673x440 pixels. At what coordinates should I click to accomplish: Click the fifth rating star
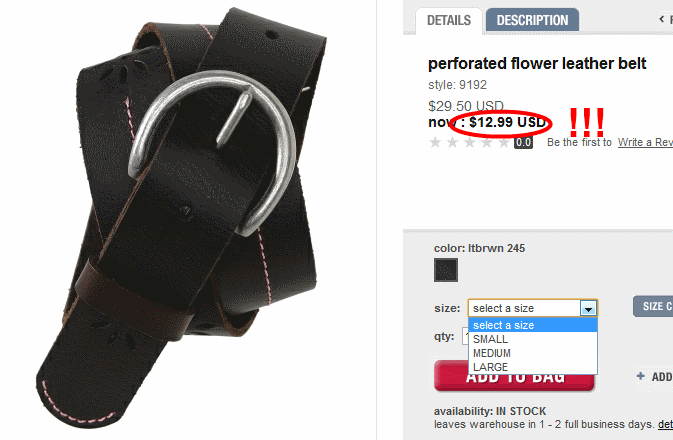[504, 142]
